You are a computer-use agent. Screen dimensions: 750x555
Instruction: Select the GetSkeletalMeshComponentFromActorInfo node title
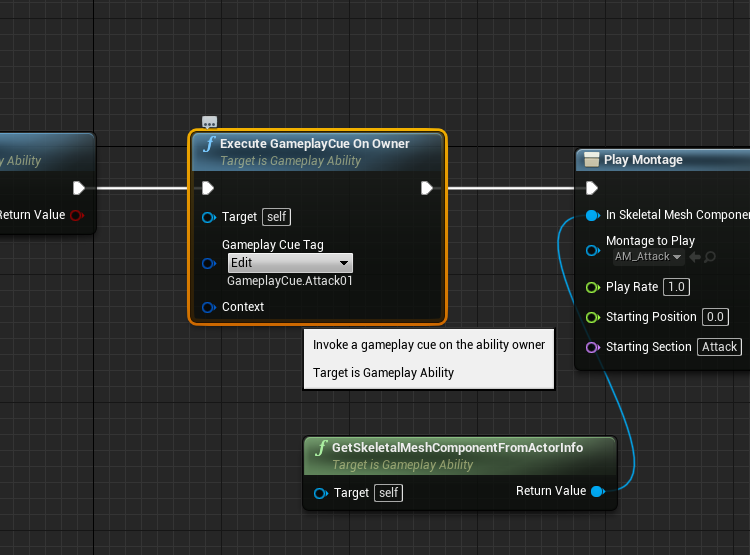[x=457, y=447]
